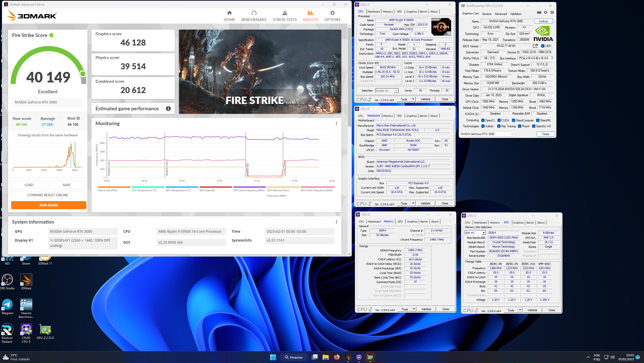Click Validate in the CPU-Z Memory window
The image size is (644, 363).
(x=426, y=309)
